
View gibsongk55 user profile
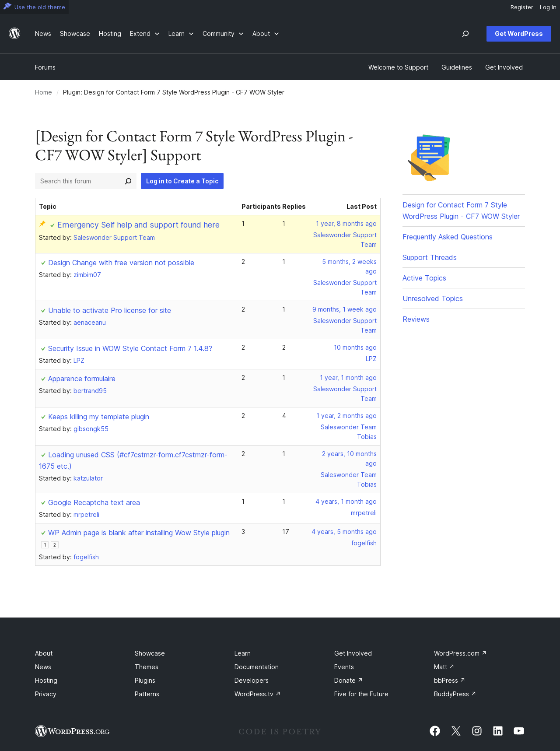pyautogui.click(x=91, y=429)
